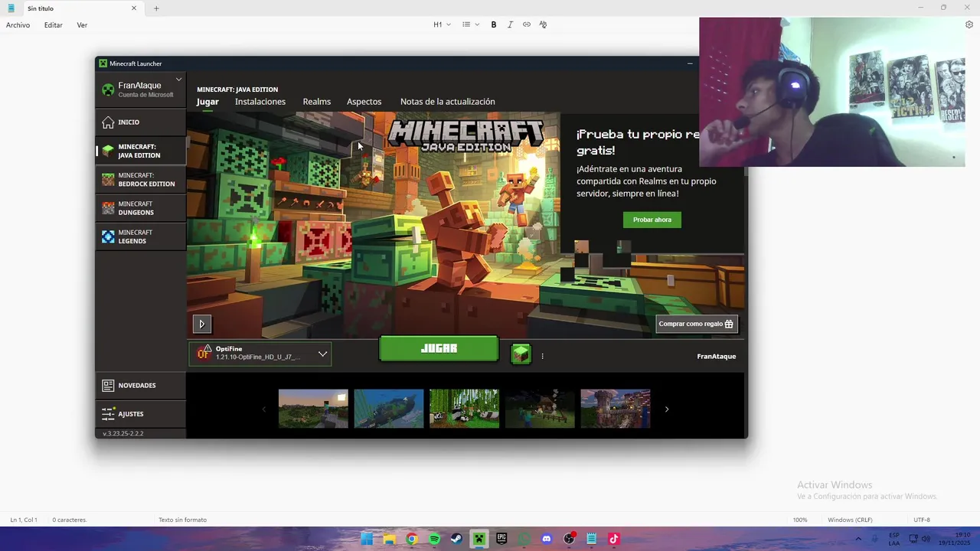Switch to the Aspectos tab
The image size is (980, 551).
(364, 102)
